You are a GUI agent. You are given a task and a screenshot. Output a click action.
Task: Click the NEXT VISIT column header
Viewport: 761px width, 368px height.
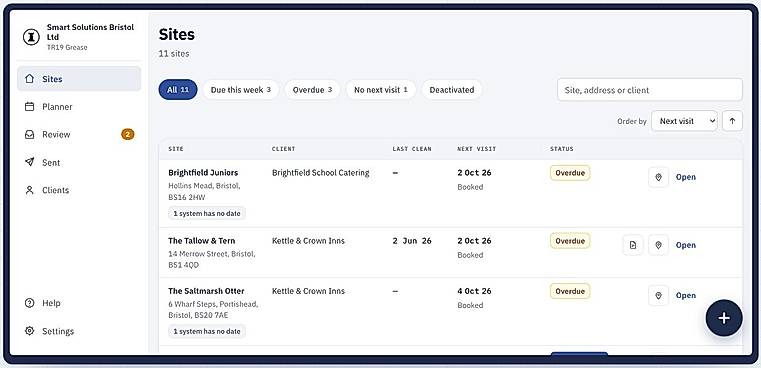click(x=477, y=149)
